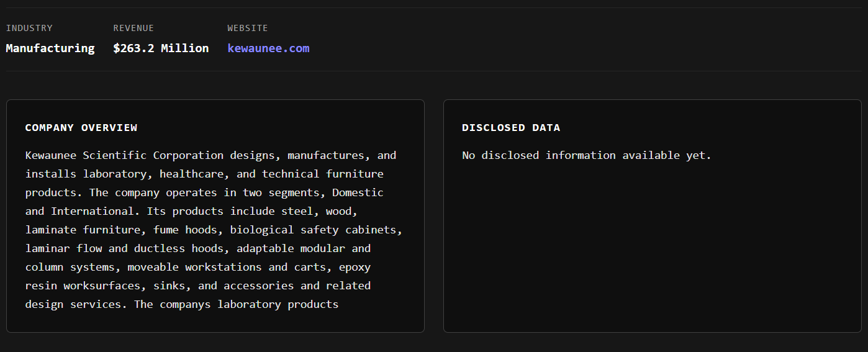Viewport: 868px width, 352px height.
Task: Click the REVENUE field label
Action: coord(133,28)
